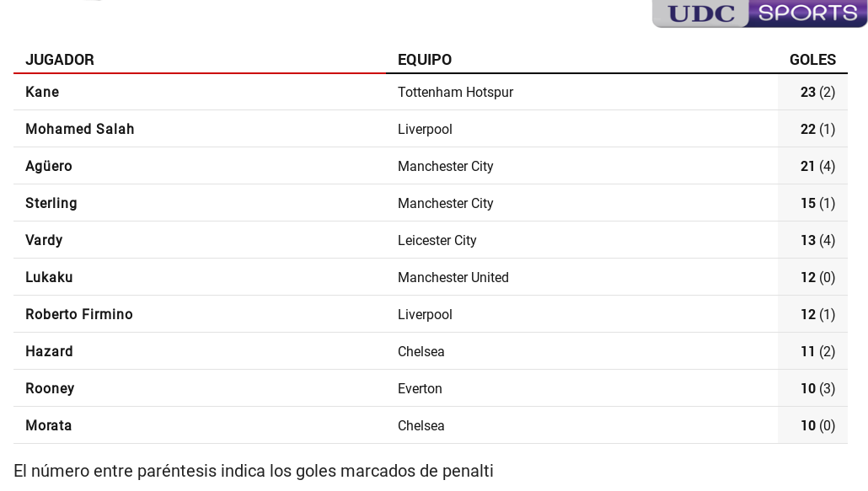The image size is (868, 491).
Task: Click on Agüero's player name
Action: 49,166
